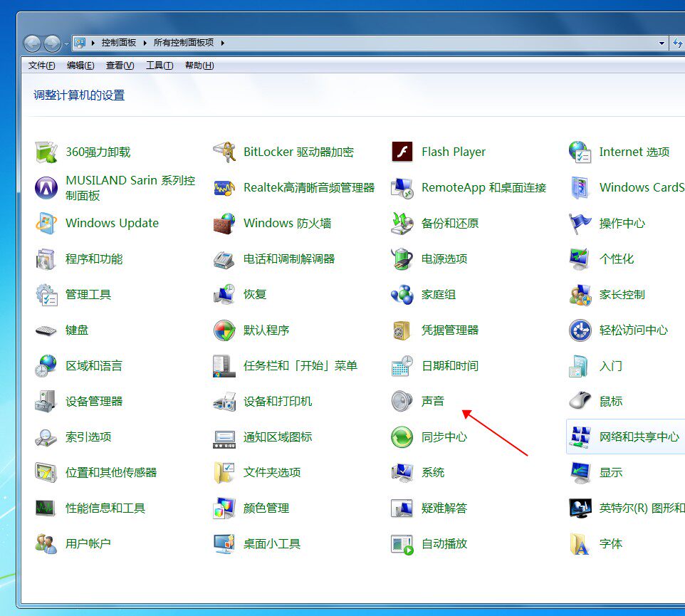Open the 桌面小工具 link

coord(272,544)
